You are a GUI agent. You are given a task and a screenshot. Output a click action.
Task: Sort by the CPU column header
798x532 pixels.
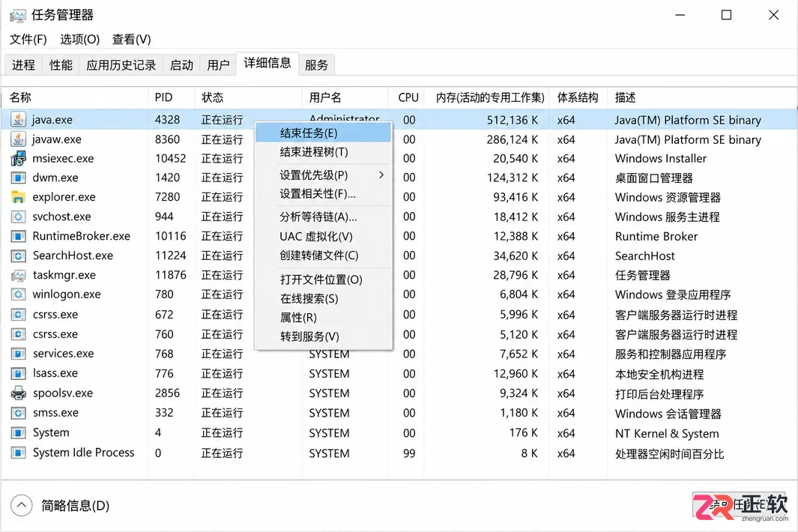tap(406, 97)
